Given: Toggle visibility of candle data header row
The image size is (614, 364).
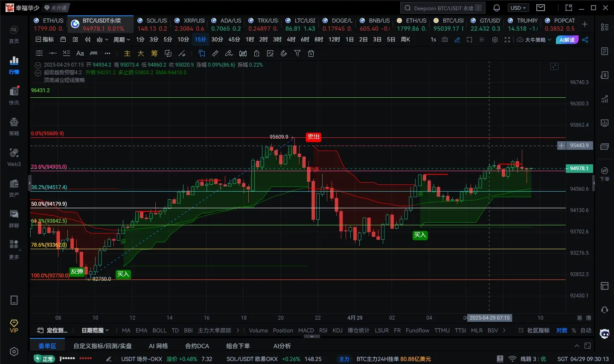Looking at the screenshot, I should point(38,65).
